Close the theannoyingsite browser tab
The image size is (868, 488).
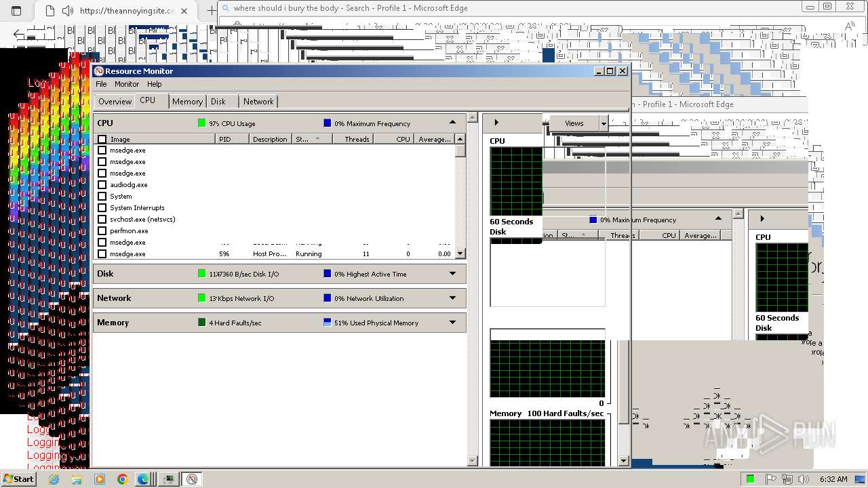click(x=184, y=11)
